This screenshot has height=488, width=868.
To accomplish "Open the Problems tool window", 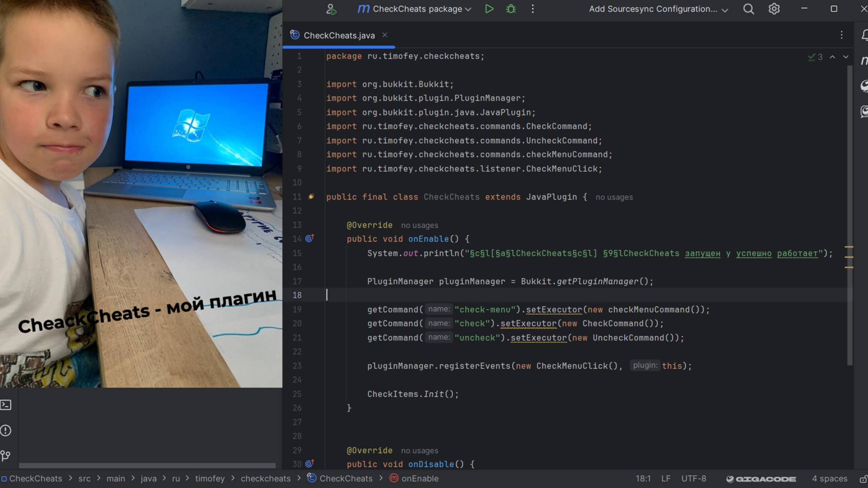I will tap(6, 431).
